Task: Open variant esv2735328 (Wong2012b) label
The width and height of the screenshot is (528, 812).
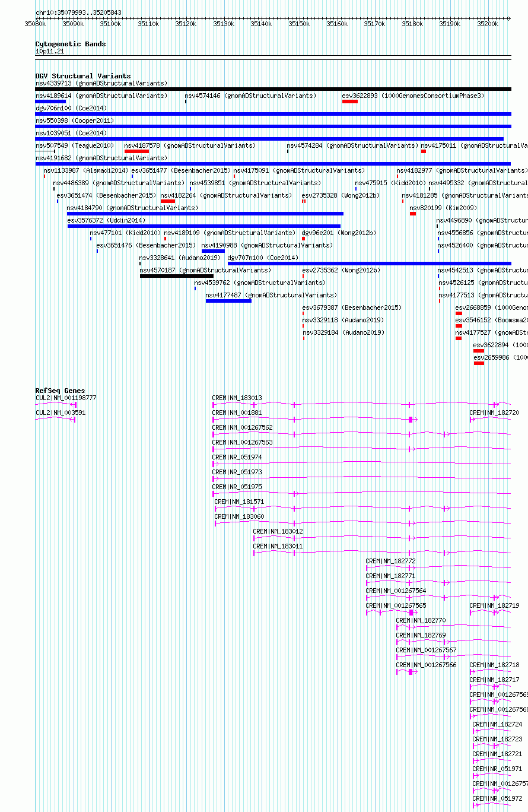Action: point(341,195)
